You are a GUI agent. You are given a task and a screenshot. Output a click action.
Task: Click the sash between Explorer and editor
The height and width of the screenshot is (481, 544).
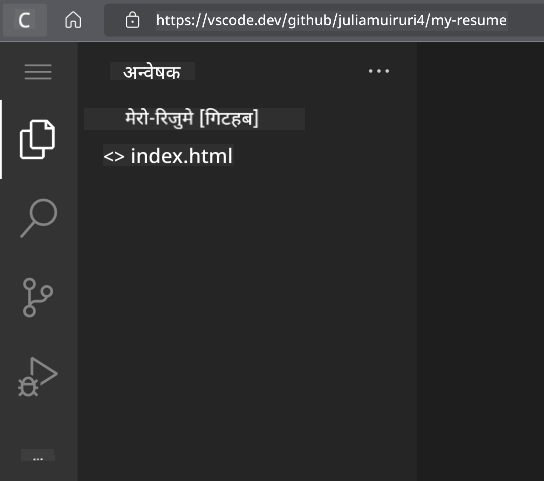point(417,260)
